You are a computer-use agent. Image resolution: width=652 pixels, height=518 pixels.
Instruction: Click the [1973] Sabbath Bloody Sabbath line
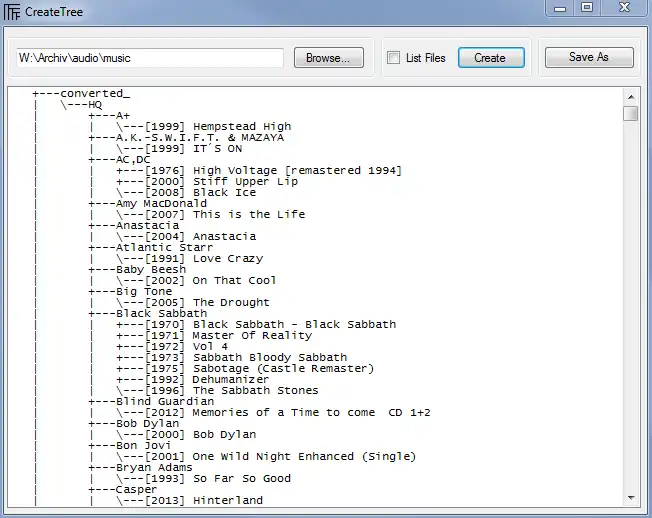point(232,358)
